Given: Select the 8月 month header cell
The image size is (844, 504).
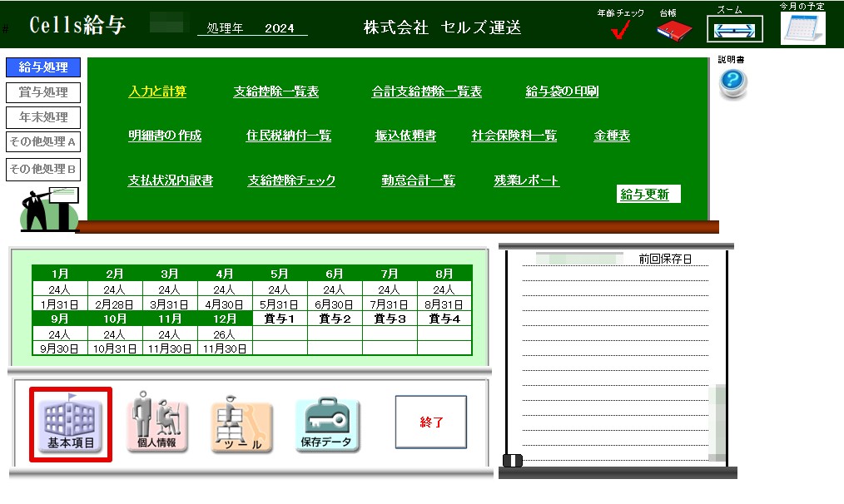Looking at the screenshot, I should pyautogui.click(x=444, y=274).
